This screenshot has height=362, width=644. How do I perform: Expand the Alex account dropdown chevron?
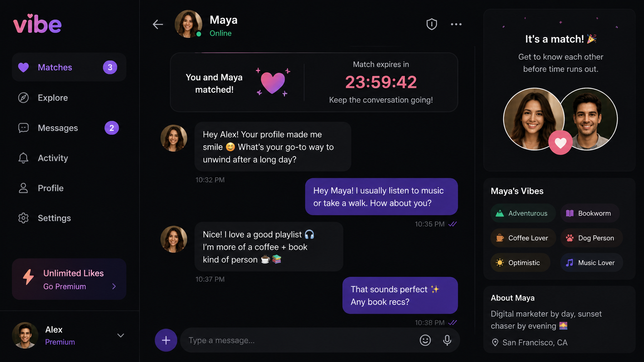pos(121,335)
